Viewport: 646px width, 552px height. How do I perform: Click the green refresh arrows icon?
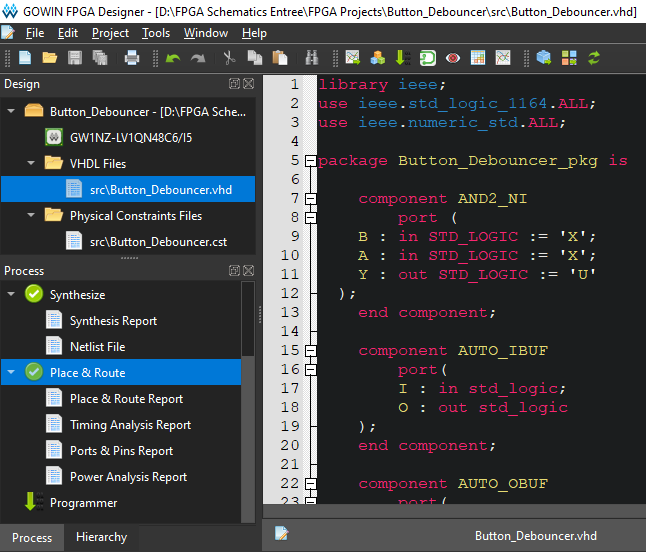coord(594,58)
